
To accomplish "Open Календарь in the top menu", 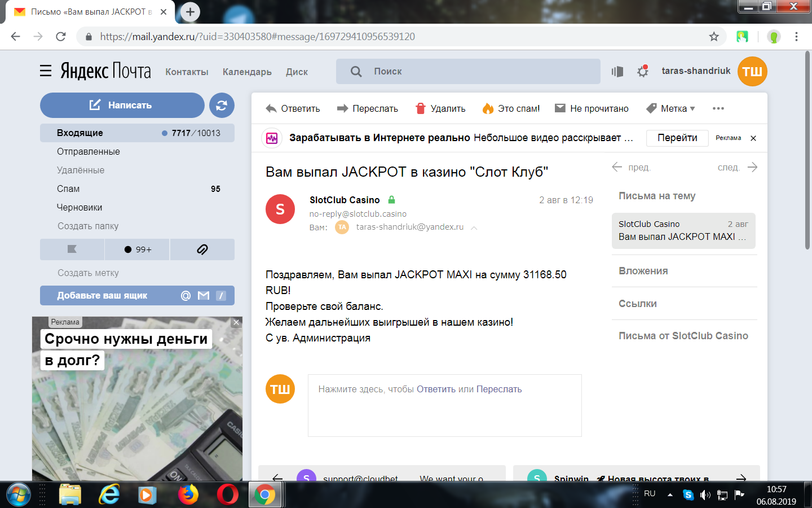I will 247,72.
